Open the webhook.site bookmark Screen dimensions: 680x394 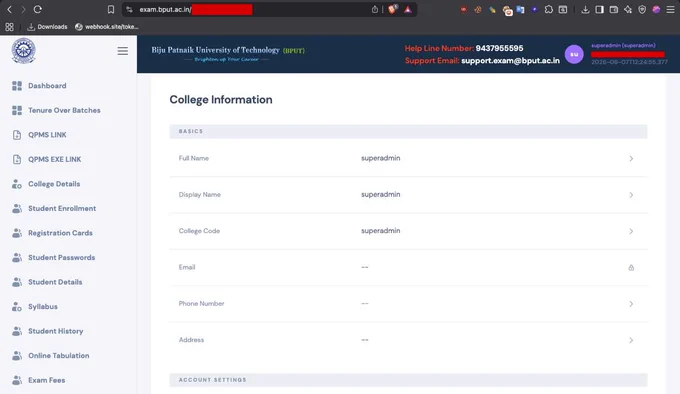click(x=107, y=27)
